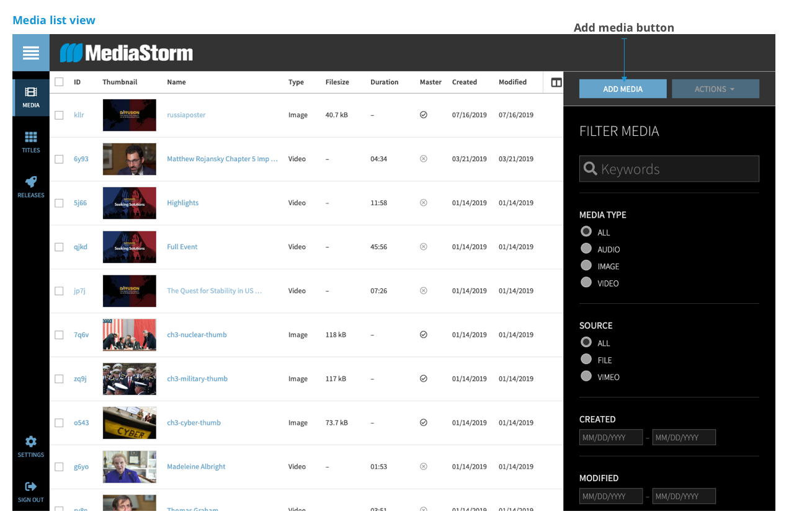Open the Madeleine Albright video link

click(x=196, y=467)
